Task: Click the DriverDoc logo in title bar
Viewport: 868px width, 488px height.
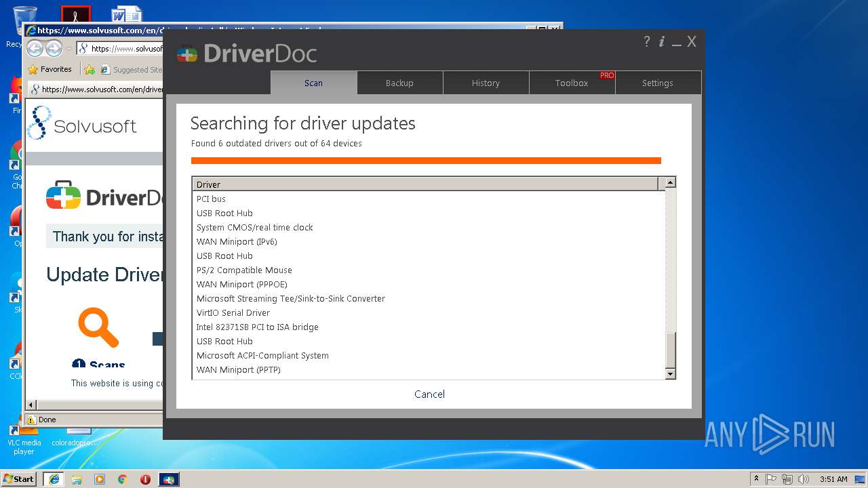Action: pos(247,54)
